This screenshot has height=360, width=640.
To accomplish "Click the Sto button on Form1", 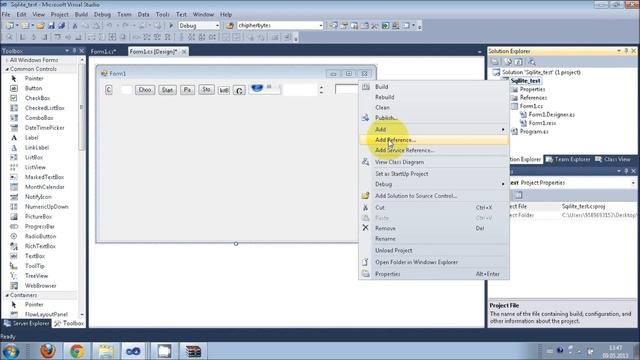I will [x=206, y=89].
